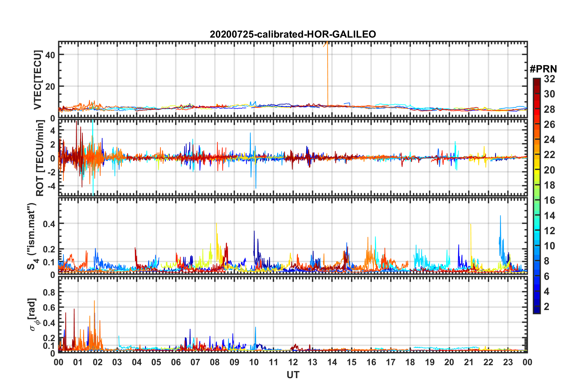
Task: Click PRN colorbar tick label 32
Action: tap(549, 79)
